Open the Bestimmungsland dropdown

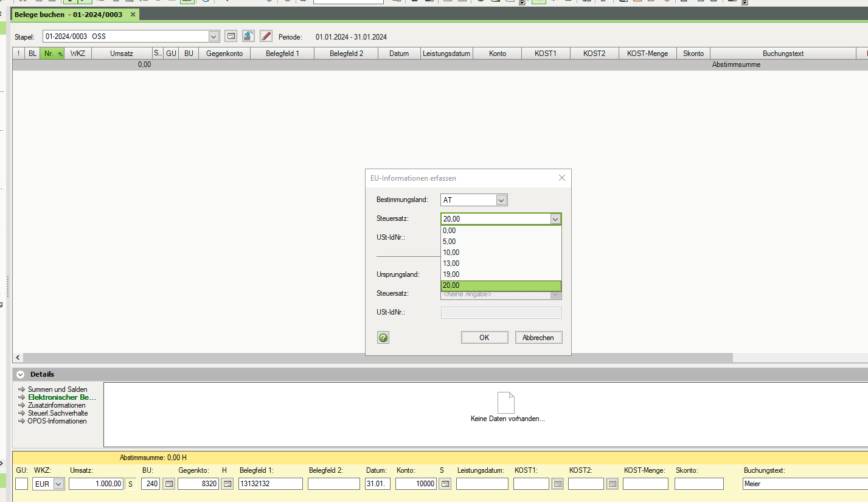[x=501, y=200]
